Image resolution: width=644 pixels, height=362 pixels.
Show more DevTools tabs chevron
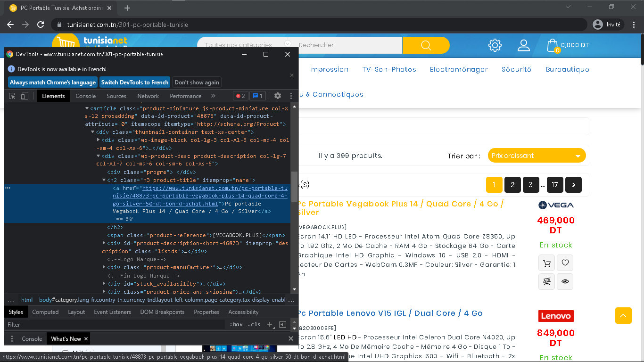[213, 96]
